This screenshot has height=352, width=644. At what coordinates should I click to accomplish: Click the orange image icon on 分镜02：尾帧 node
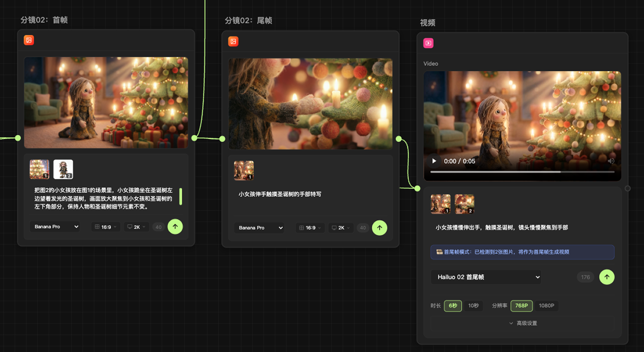pyautogui.click(x=233, y=41)
